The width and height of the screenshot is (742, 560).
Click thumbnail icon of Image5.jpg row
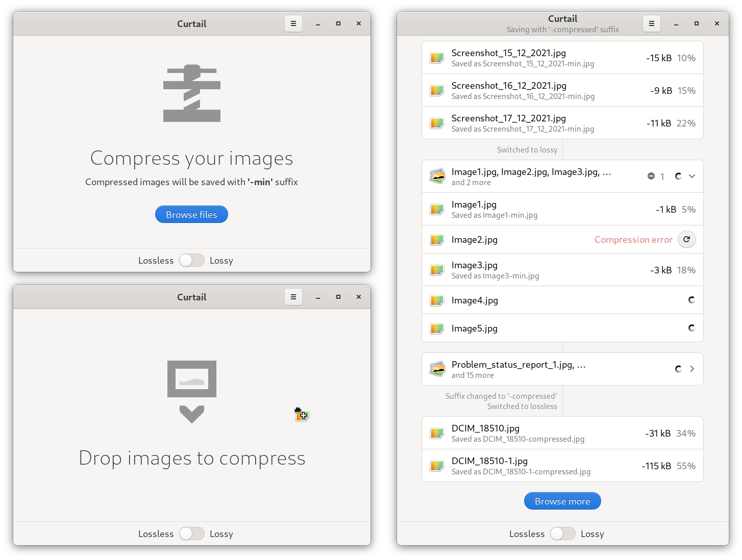click(437, 328)
